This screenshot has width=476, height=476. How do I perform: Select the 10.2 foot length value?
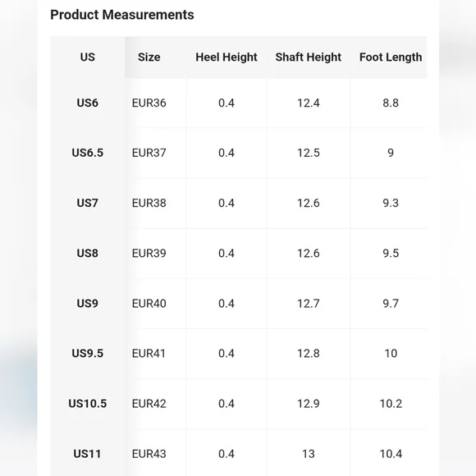391,404
